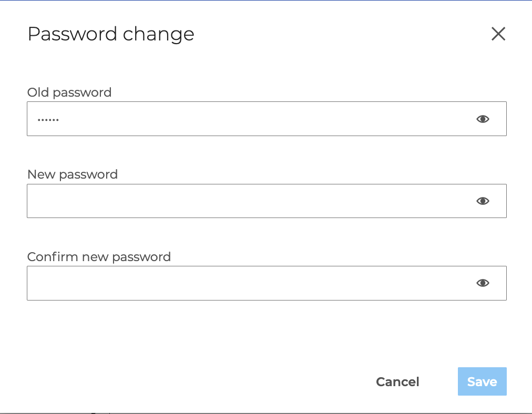Click the eye icon in the middle field

click(483, 201)
